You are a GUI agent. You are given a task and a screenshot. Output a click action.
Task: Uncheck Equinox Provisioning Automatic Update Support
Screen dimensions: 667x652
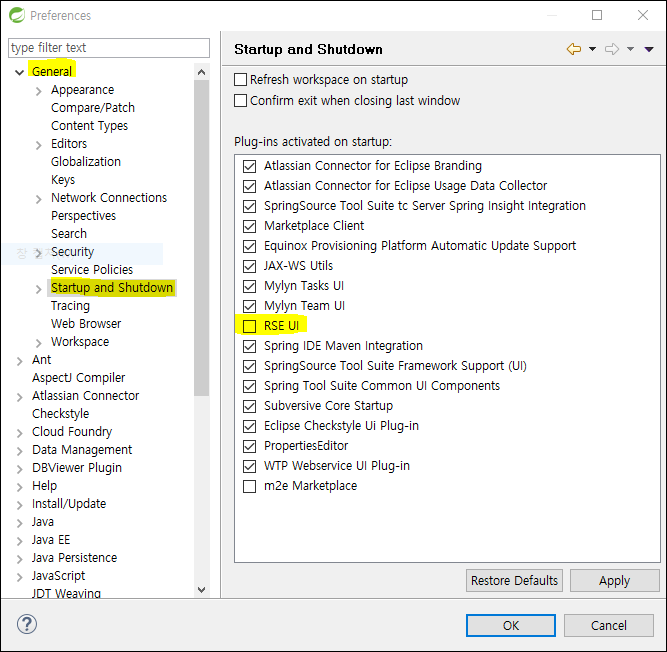[249, 246]
